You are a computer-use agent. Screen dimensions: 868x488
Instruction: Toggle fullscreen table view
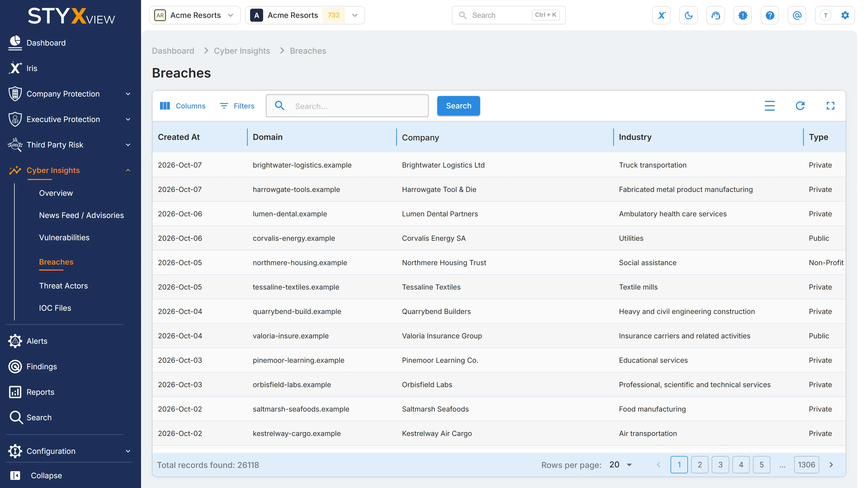(x=830, y=106)
